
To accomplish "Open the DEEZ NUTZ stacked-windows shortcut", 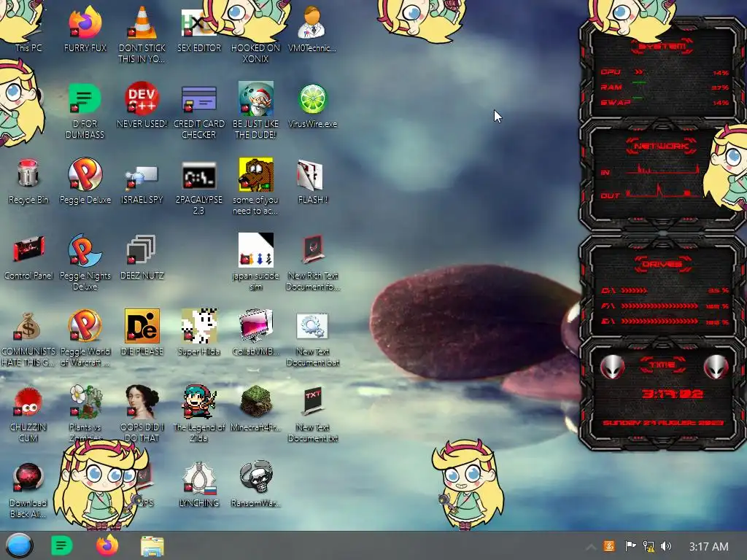I will (x=142, y=249).
